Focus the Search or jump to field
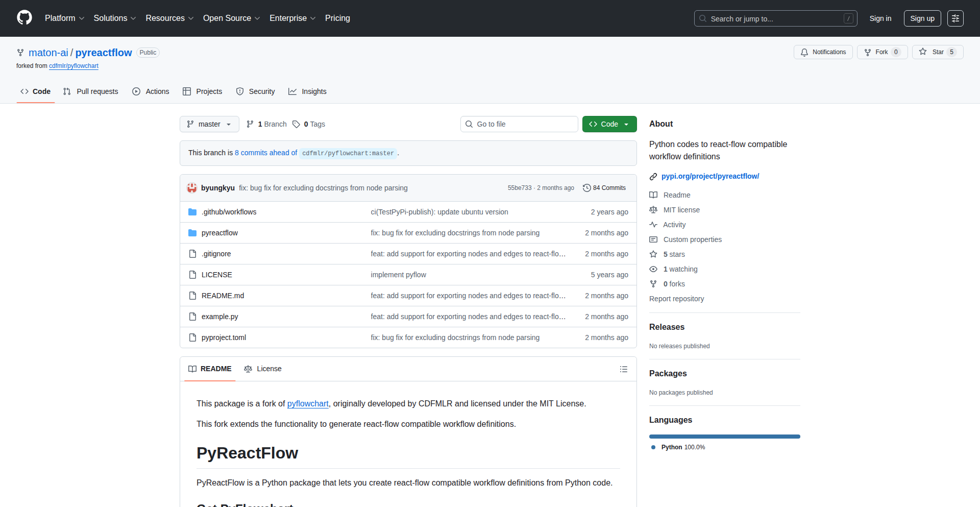 pos(775,18)
